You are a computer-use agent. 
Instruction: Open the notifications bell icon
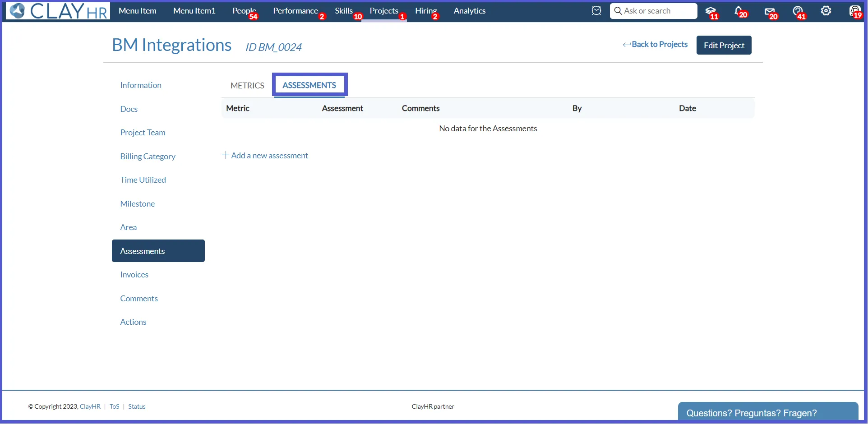739,11
